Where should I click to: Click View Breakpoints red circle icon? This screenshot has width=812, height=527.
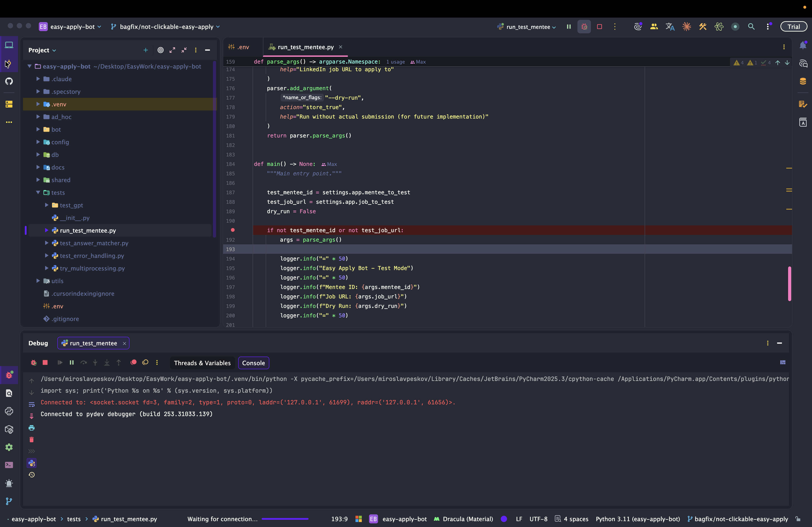point(133,362)
